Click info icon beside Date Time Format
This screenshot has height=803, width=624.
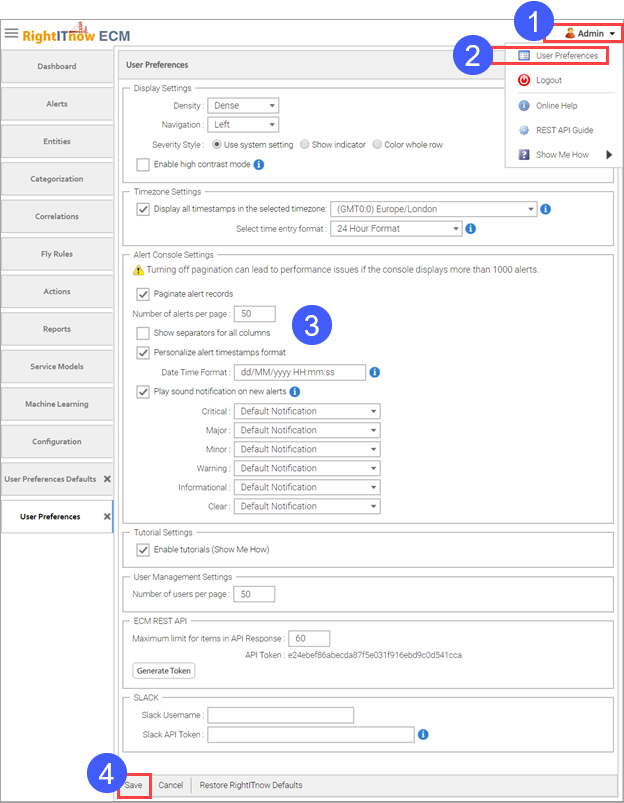375,372
